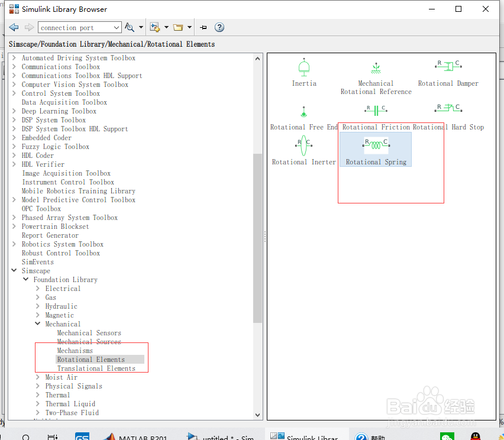The width and height of the screenshot is (504, 440).
Task: Collapse the Foundation Library node
Action: [25, 279]
